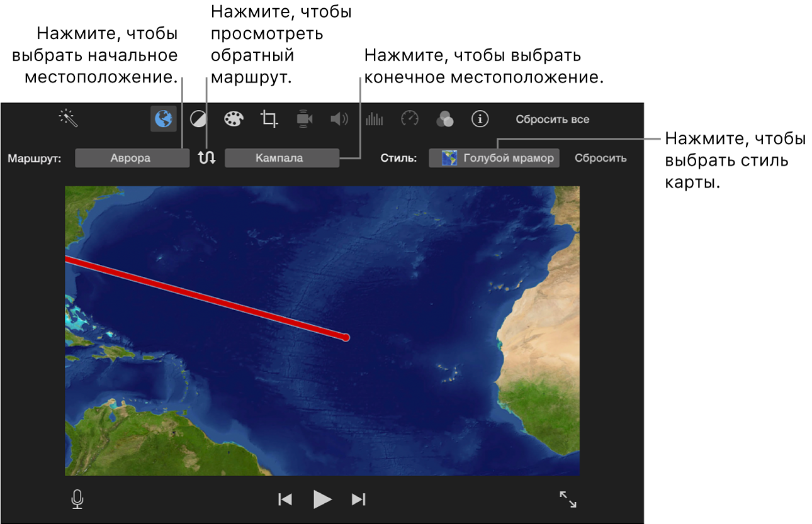Open the volume speaker icon
Image resolution: width=812 pixels, height=524 pixels.
339,118
